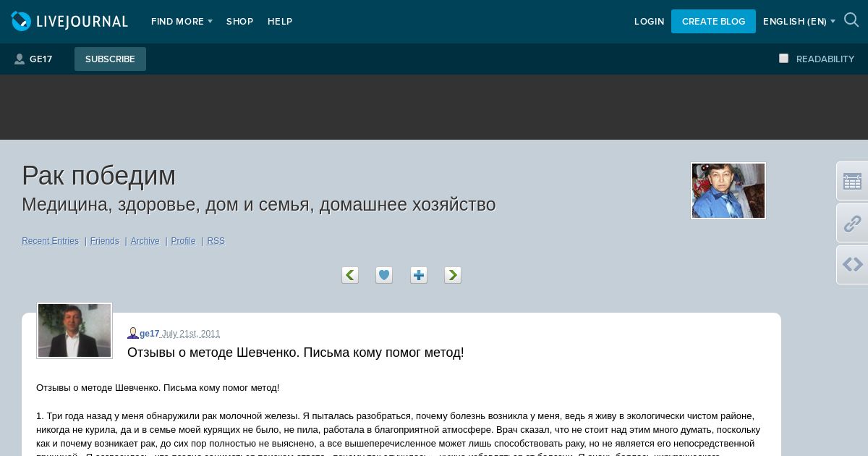Open the Help menu item
868x456 pixels.
[280, 22]
